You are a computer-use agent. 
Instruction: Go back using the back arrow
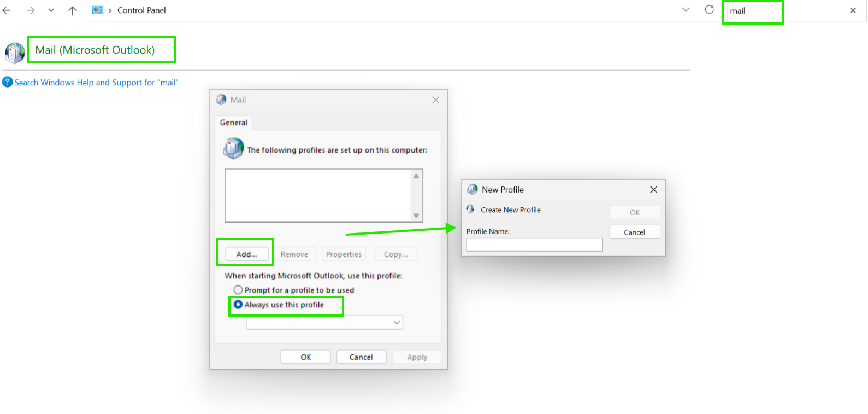pos(7,10)
